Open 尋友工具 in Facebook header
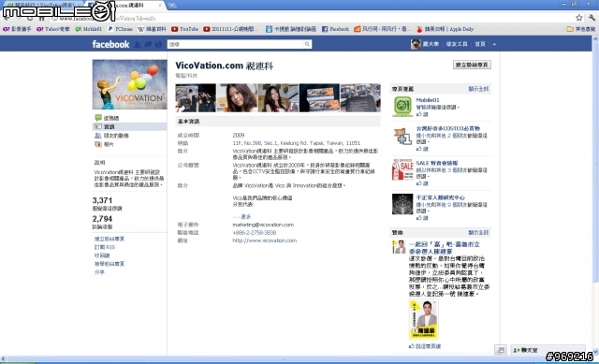This screenshot has width=599, height=364. (x=457, y=44)
